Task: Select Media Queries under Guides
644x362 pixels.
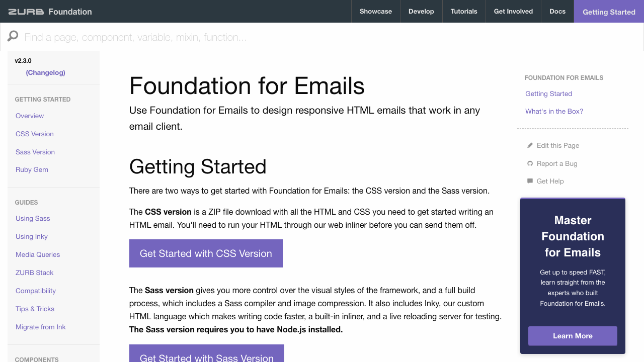Action: click(x=38, y=254)
